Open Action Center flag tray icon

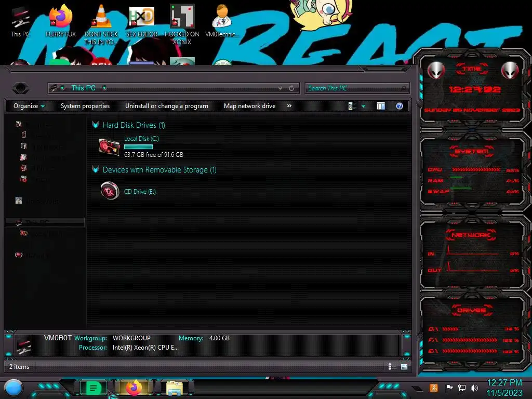click(449, 388)
